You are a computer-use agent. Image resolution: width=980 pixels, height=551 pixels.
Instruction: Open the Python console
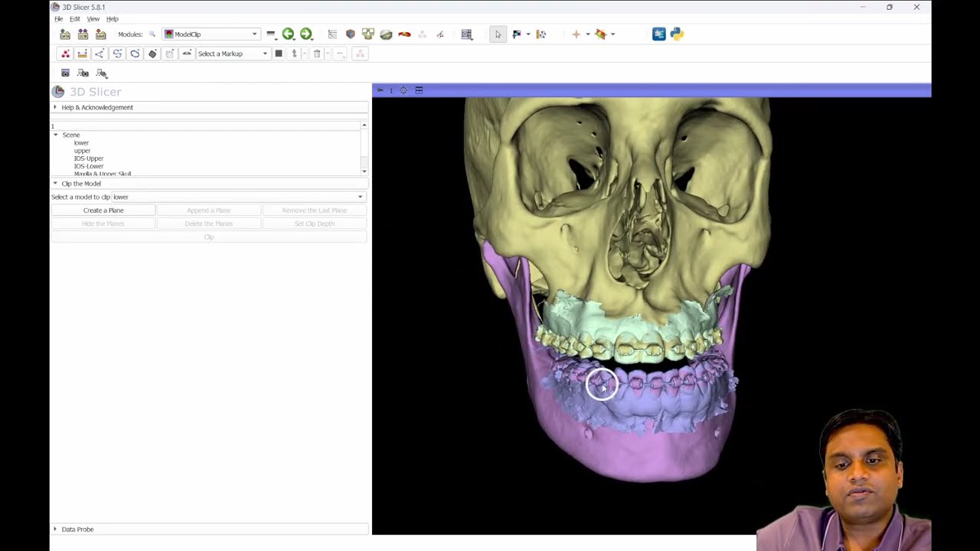pyautogui.click(x=676, y=34)
